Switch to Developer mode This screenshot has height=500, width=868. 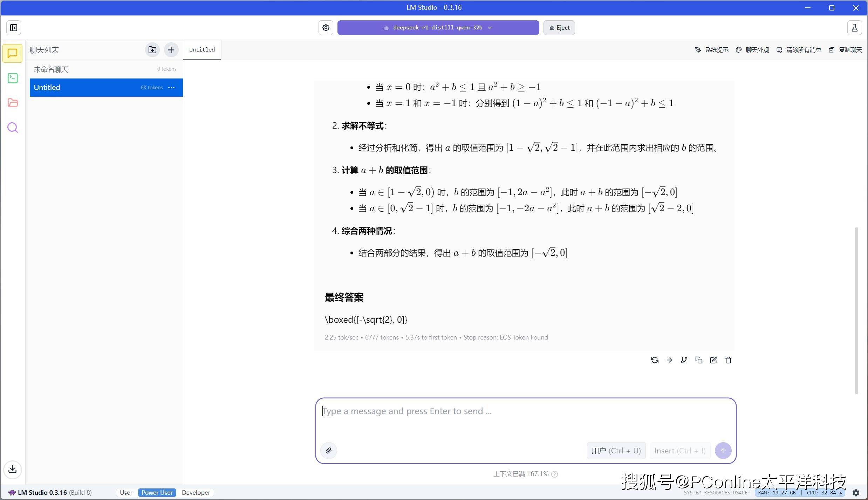pyautogui.click(x=196, y=493)
